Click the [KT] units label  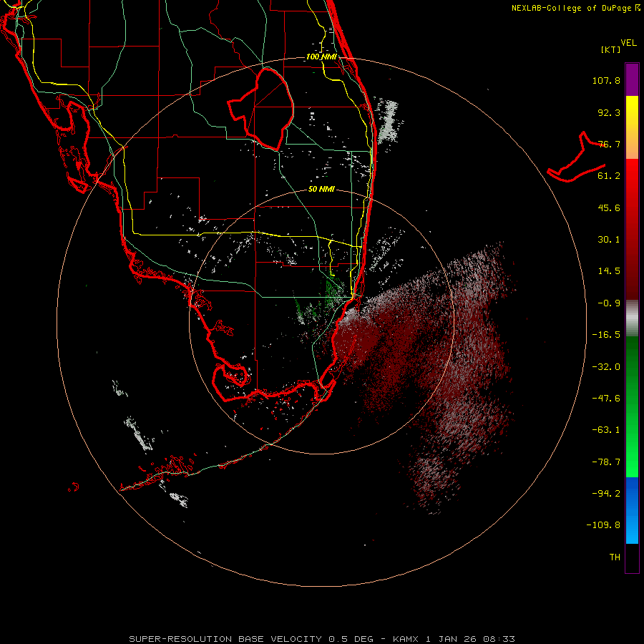611,49
